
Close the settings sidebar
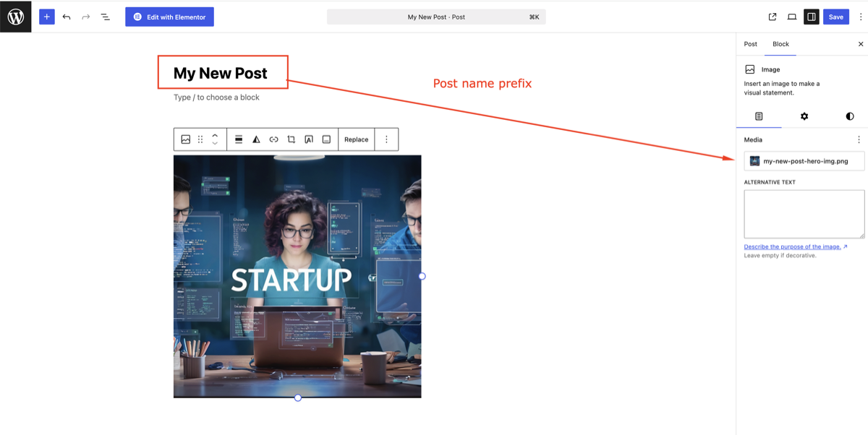pos(861,44)
